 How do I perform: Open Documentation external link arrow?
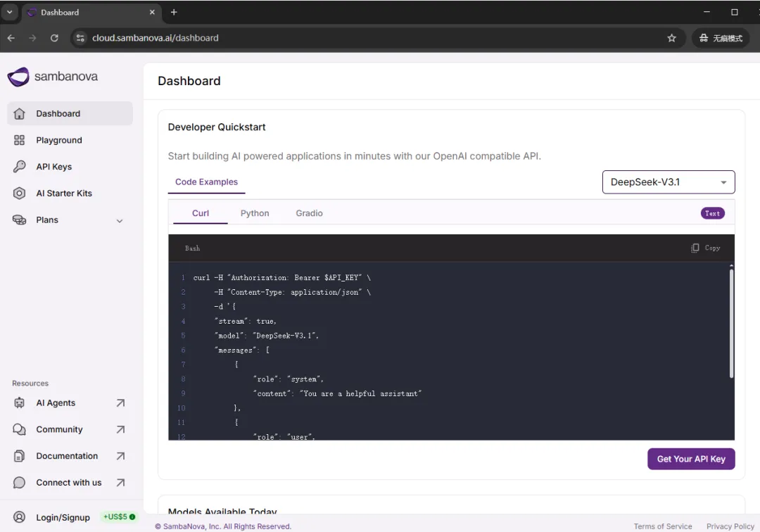[x=121, y=456]
